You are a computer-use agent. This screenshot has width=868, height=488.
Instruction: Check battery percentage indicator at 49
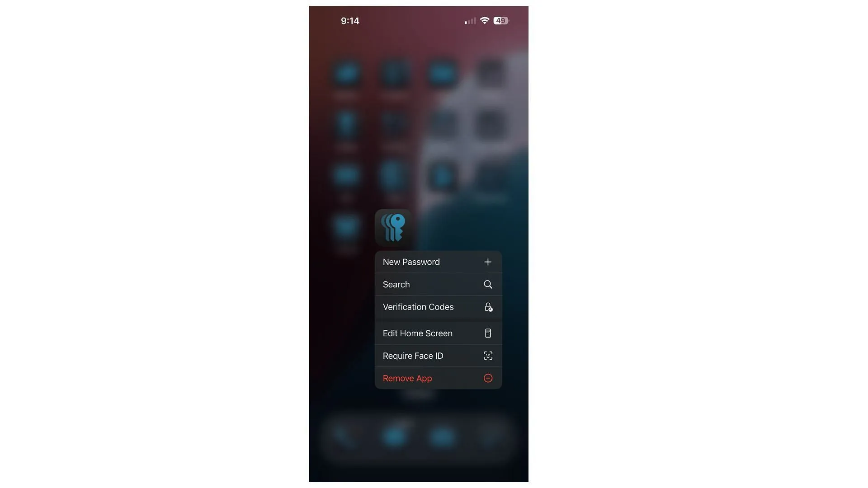(500, 20)
